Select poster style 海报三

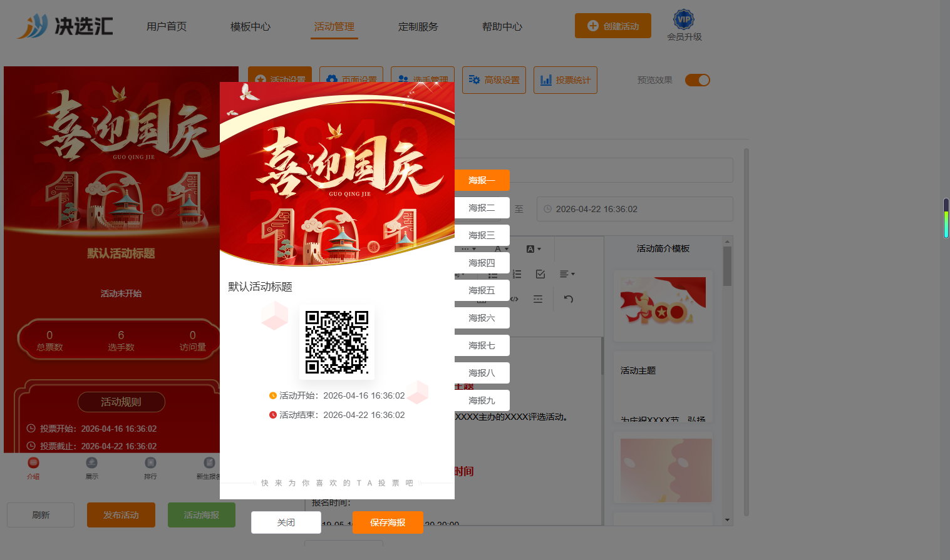coord(482,235)
